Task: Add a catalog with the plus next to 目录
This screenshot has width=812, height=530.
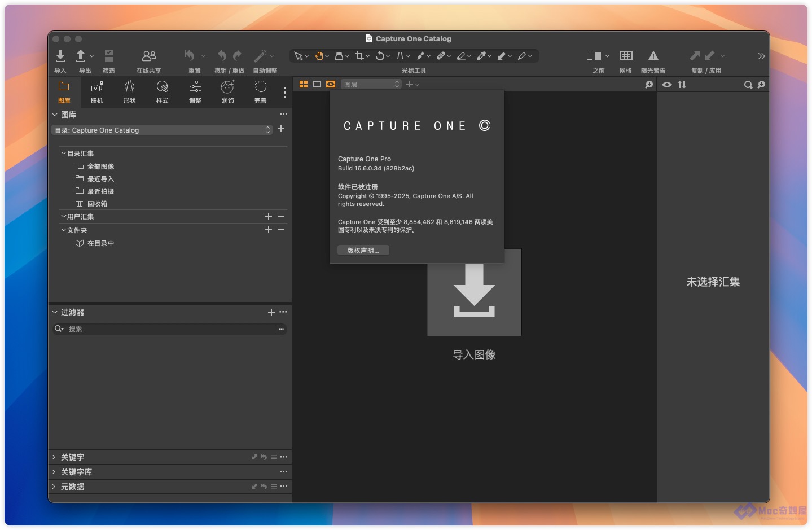Action: [x=281, y=128]
